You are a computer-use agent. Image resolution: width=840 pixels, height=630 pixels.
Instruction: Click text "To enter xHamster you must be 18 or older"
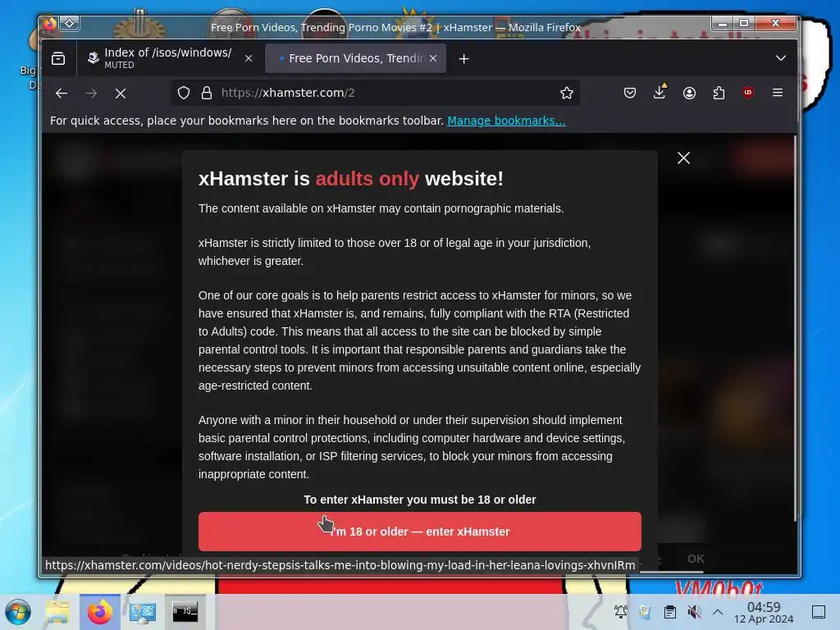pyautogui.click(x=419, y=500)
